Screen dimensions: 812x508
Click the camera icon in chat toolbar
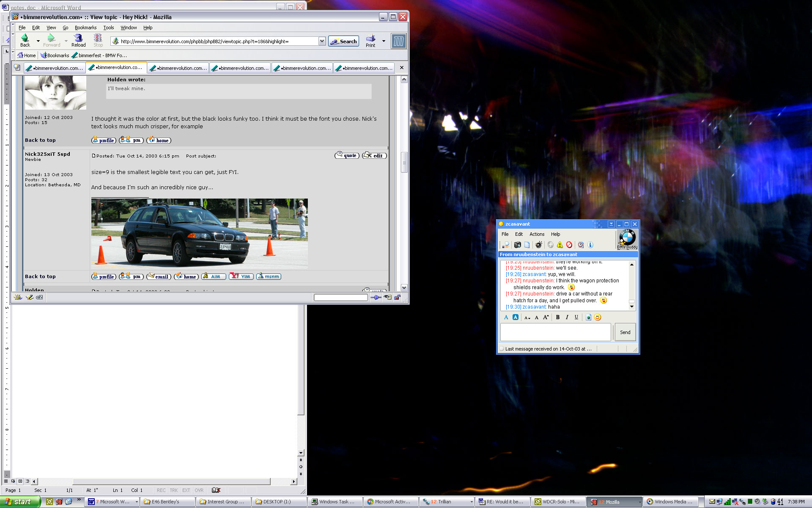(x=517, y=245)
